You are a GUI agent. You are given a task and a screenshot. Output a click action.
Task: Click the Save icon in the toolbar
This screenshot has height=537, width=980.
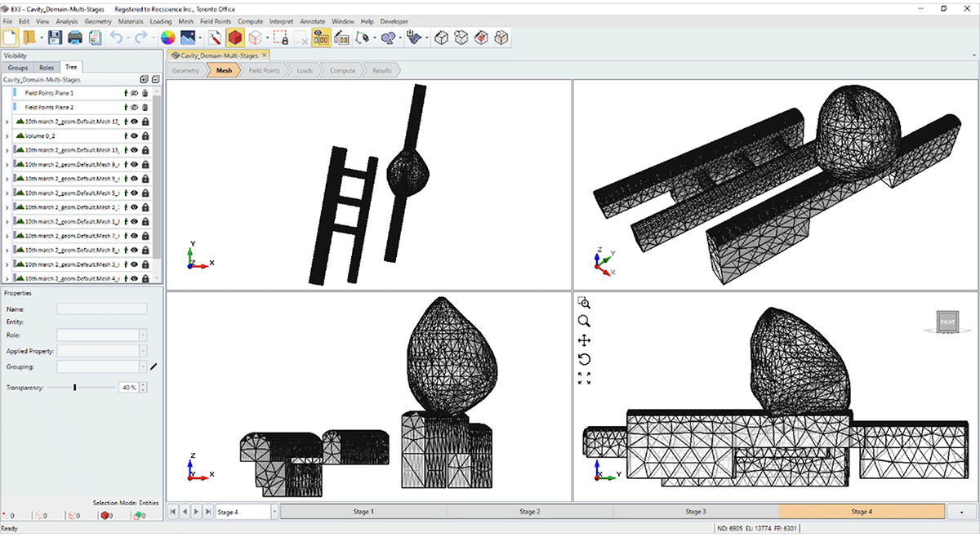tap(55, 38)
